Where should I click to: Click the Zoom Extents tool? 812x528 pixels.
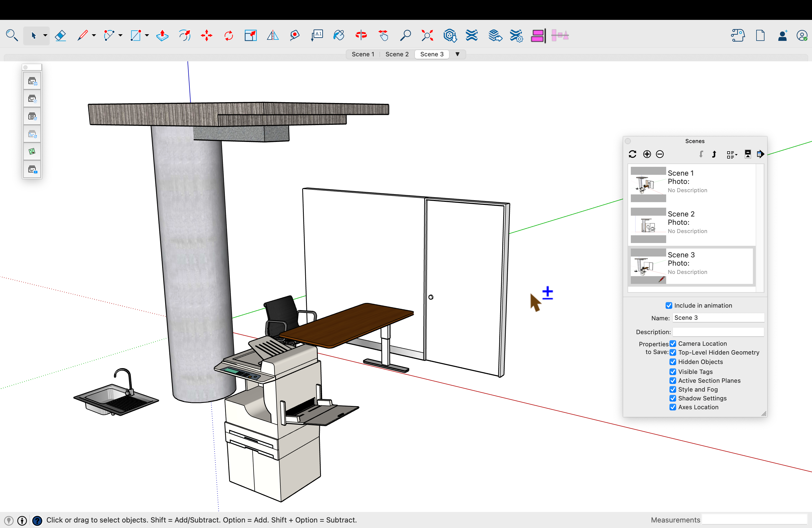coord(427,35)
